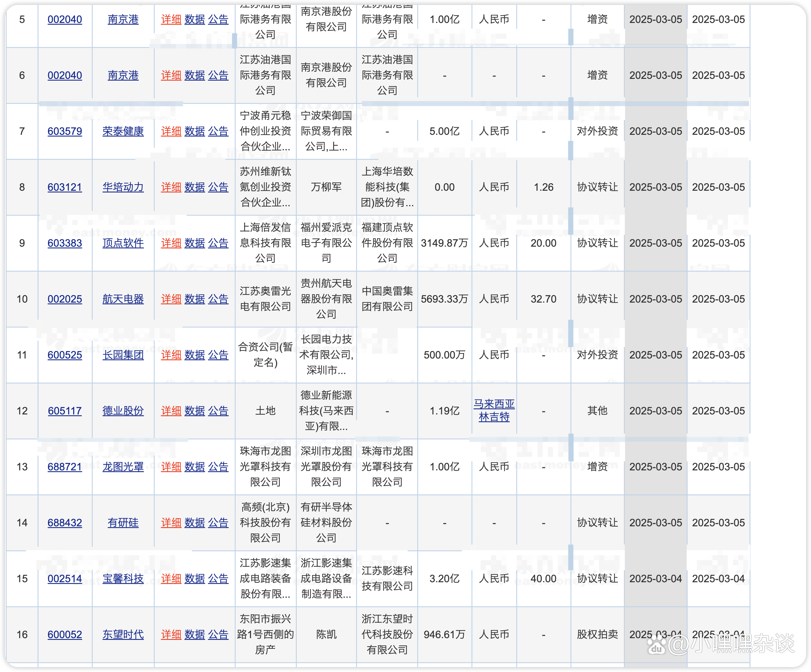Select the 32.70 share percentage cell
Viewport: 811px width, 672px height.
pyautogui.click(x=543, y=299)
